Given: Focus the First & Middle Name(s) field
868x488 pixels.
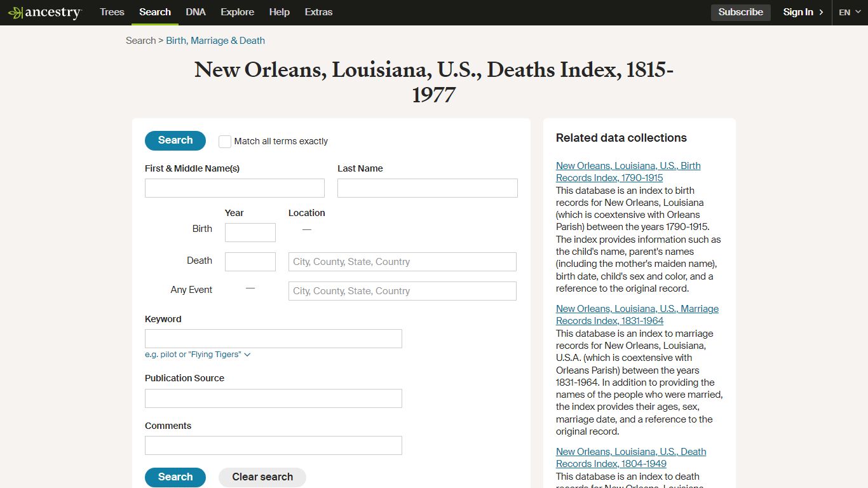Looking at the screenshot, I should pos(234,188).
